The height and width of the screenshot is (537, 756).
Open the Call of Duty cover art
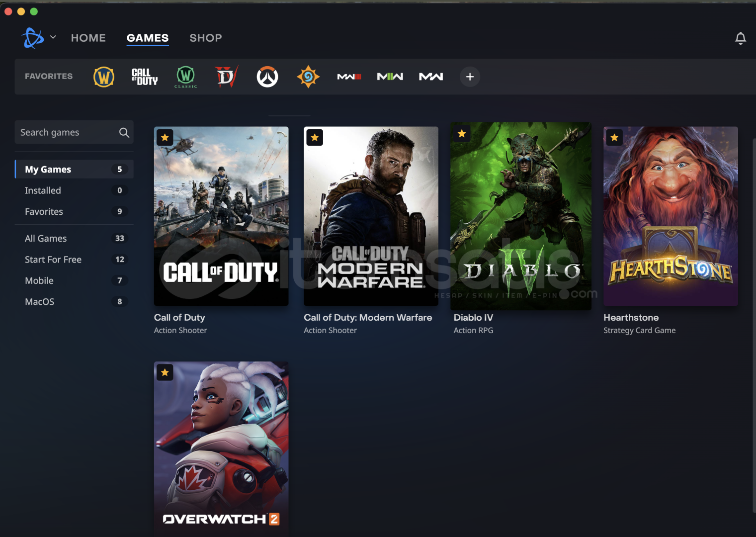221,216
